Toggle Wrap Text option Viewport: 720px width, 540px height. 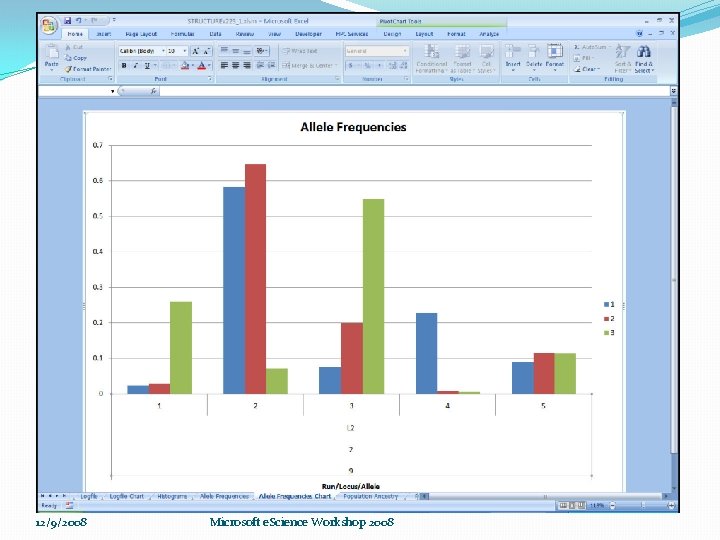tap(299, 51)
